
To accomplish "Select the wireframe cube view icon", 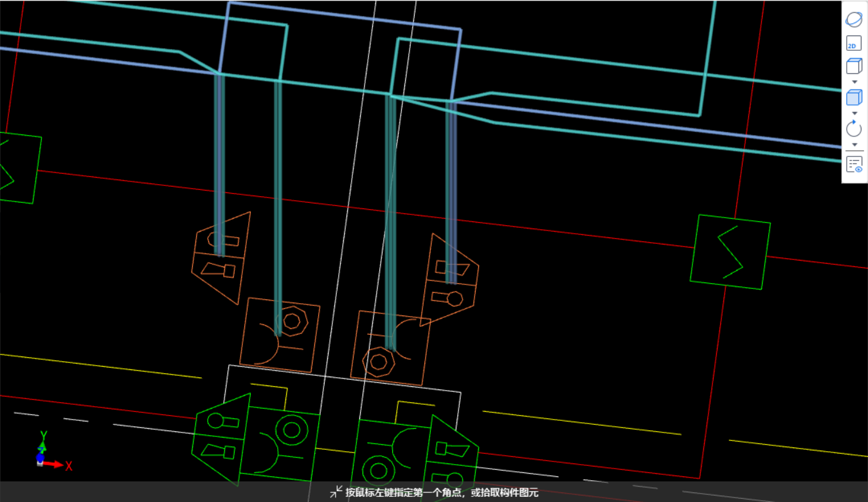I will click(854, 66).
